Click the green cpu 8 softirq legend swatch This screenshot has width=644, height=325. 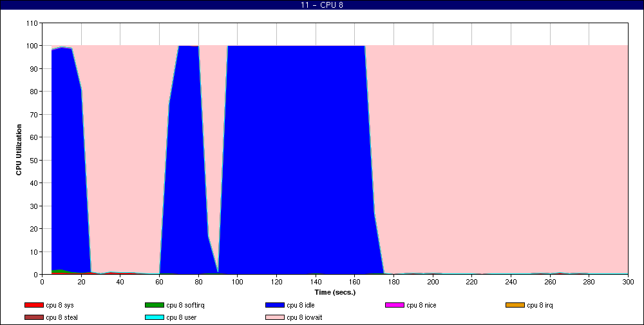pyautogui.click(x=154, y=305)
